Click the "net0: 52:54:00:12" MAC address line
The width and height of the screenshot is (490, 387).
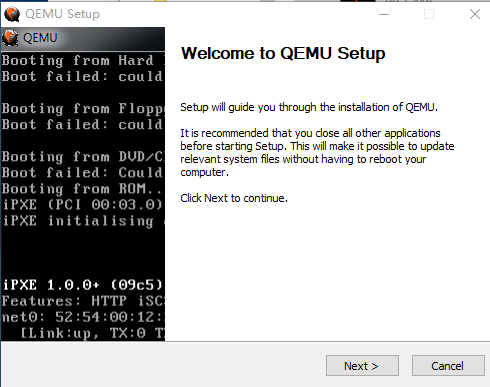(x=83, y=317)
